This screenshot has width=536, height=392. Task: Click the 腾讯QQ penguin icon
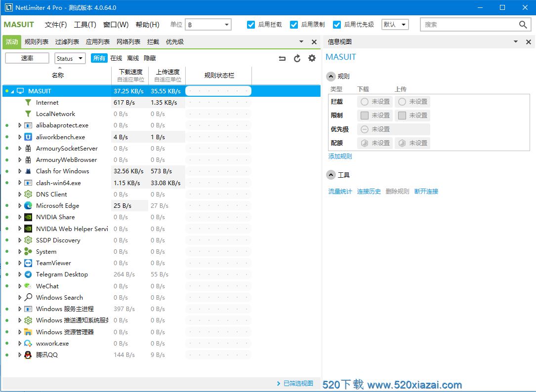28,355
